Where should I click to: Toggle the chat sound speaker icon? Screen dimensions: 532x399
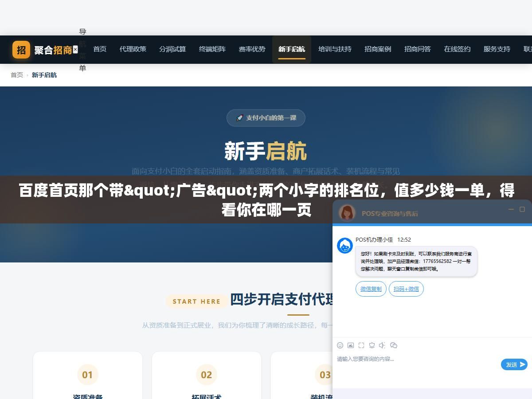point(382,345)
